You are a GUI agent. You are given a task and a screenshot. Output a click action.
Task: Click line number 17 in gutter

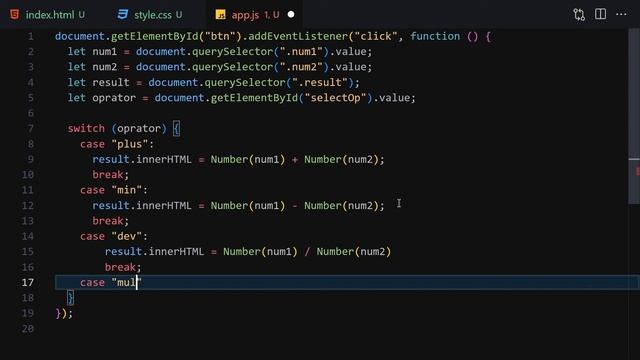[27, 282]
